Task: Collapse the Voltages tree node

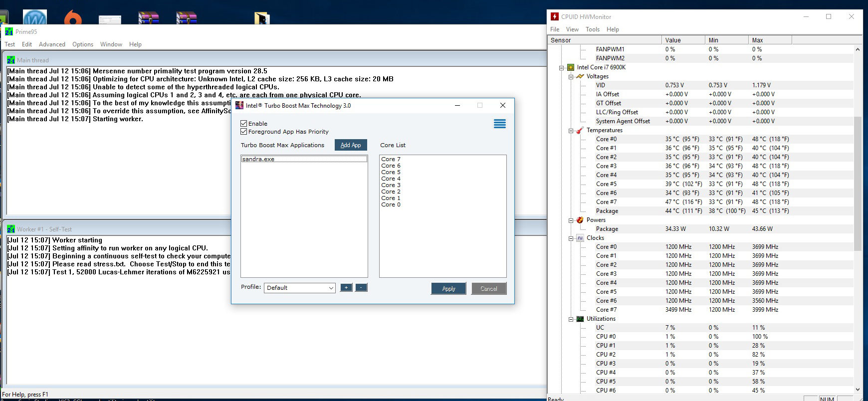Action: point(571,76)
